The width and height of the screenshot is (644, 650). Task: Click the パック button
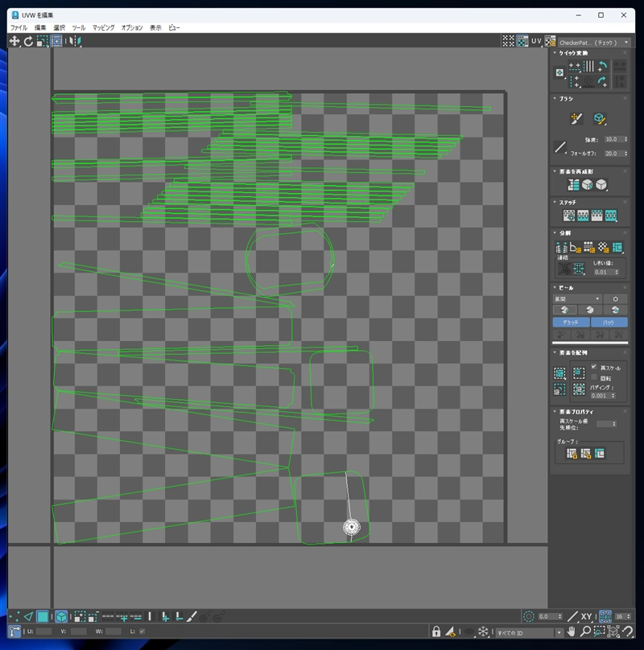tap(609, 322)
